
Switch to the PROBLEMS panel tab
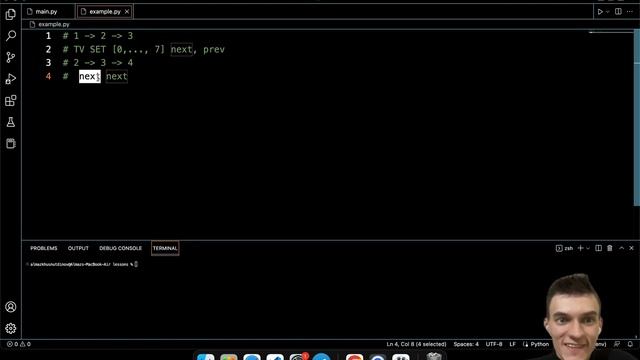coord(44,248)
